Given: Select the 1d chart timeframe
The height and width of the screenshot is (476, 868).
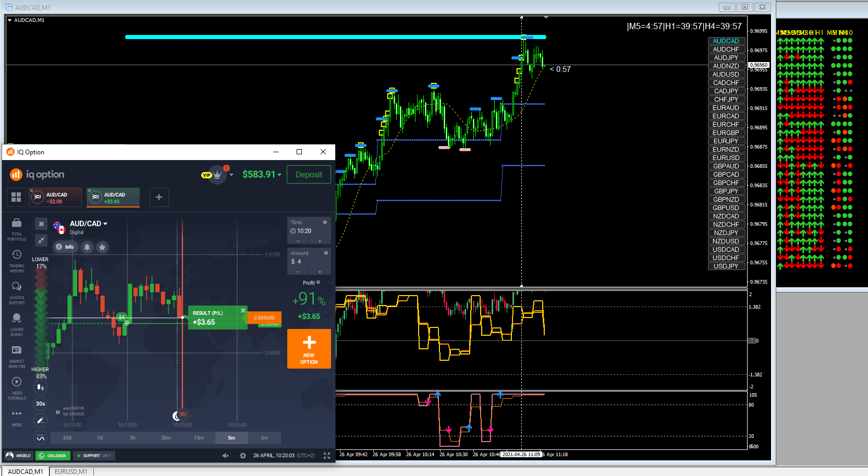Looking at the screenshot, I should click(x=100, y=438).
